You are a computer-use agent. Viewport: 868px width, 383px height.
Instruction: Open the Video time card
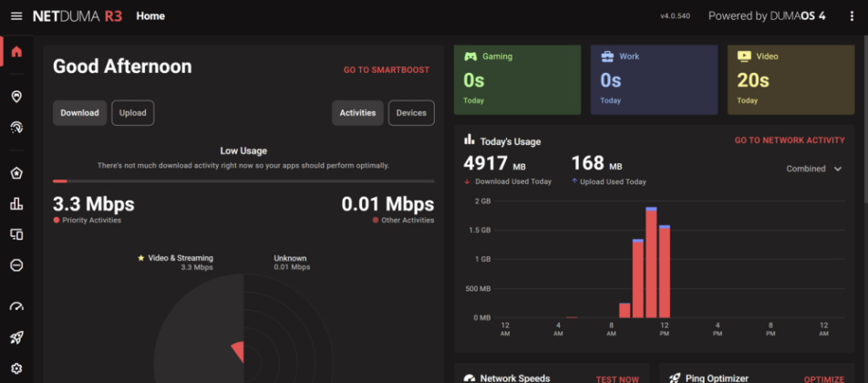tap(790, 79)
